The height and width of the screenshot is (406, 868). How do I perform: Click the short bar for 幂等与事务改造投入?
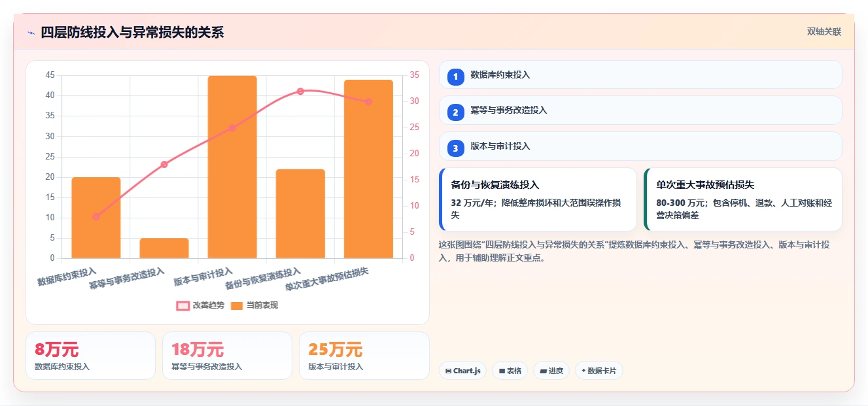[x=164, y=248]
